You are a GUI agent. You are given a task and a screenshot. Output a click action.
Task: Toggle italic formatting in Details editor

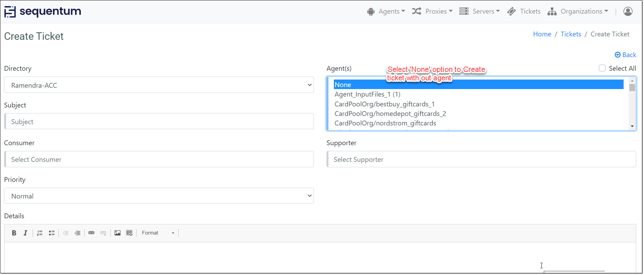click(x=25, y=233)
